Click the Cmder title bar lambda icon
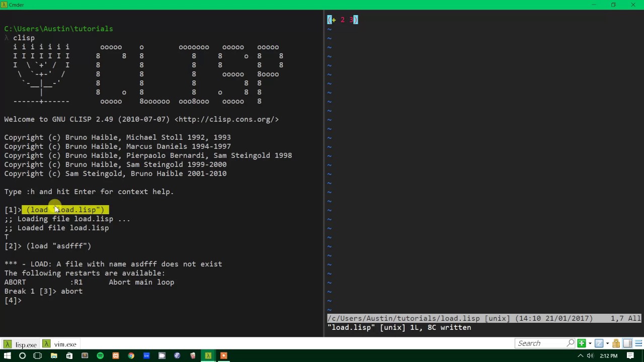 5,5
